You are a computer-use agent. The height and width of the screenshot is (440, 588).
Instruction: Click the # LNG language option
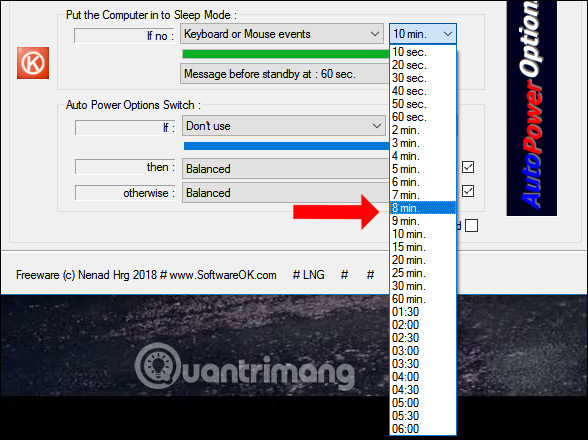tap(308, 275)
